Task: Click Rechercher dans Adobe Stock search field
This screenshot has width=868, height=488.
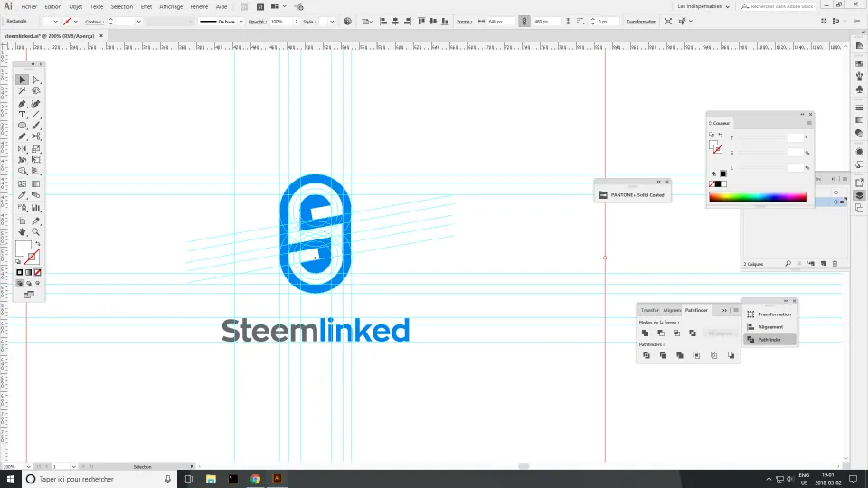Action: (x=778, y=6)
